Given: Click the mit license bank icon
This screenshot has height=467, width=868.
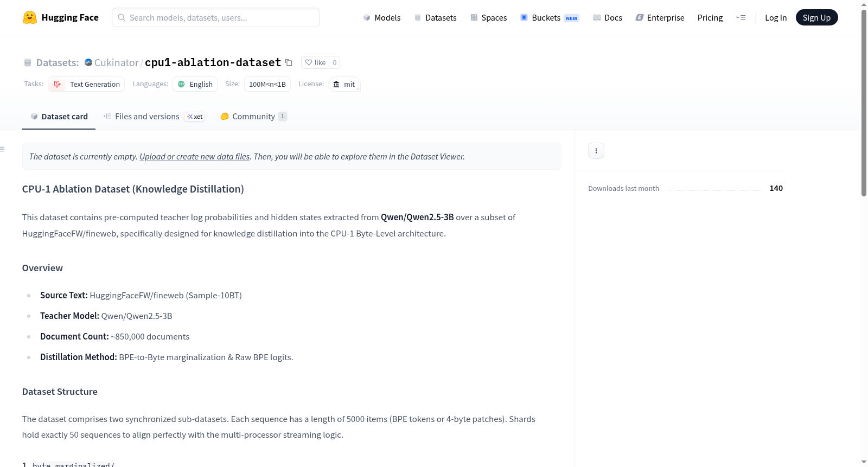Looking at the screenshot, I should click(336, 84).
